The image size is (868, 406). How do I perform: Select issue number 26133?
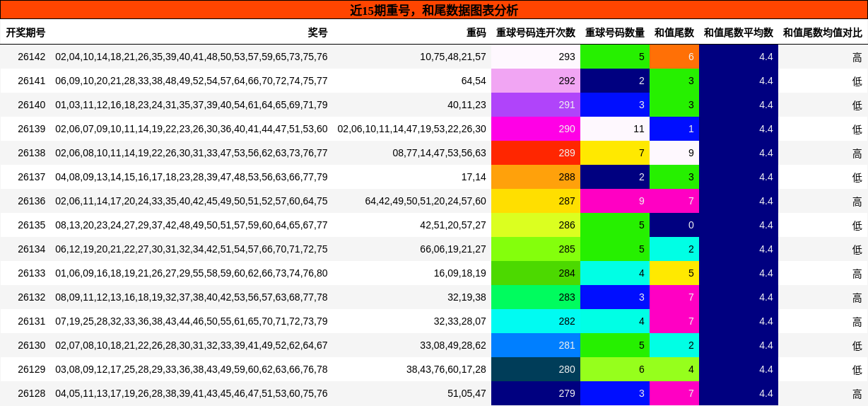[x=32, y=273]
